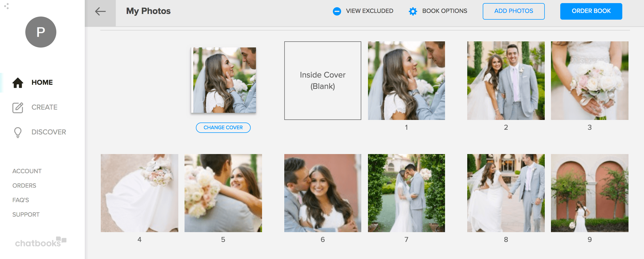Open the ACCOUNT link
The width and height of the screenshot is (644, 259).
tap(27, 171)
